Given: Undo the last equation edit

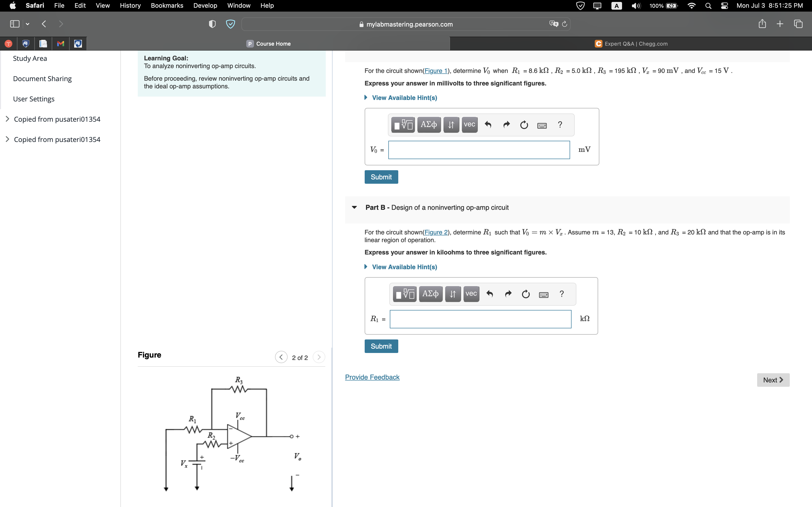Looking at the screenshot, I should (x=488, y=124).
